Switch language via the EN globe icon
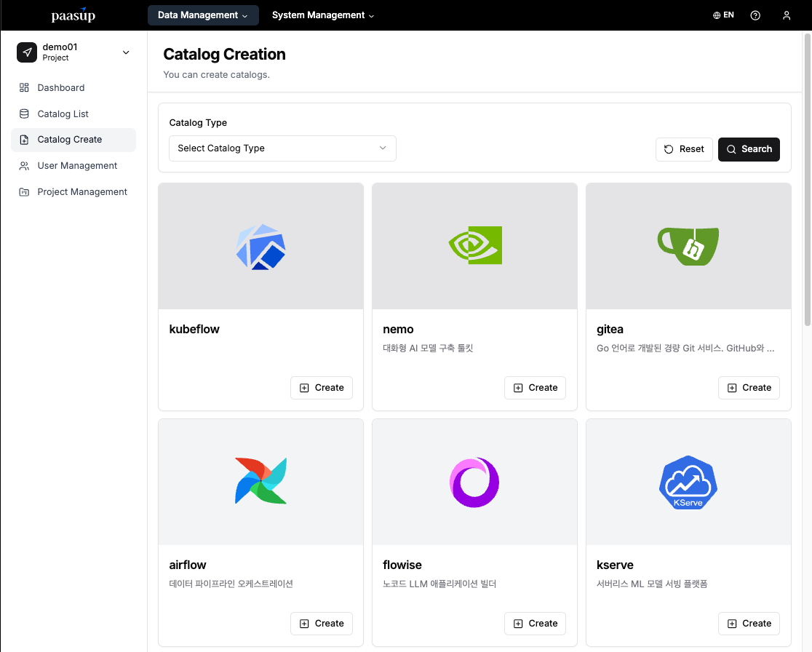Screen dimensions: 812x652 click(723, 15)
